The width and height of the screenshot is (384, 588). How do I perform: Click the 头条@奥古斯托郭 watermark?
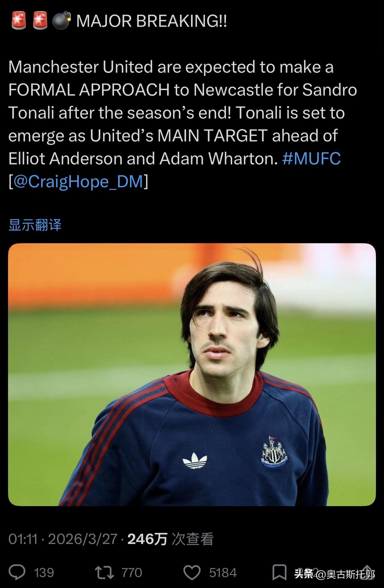tap(334, 574)
